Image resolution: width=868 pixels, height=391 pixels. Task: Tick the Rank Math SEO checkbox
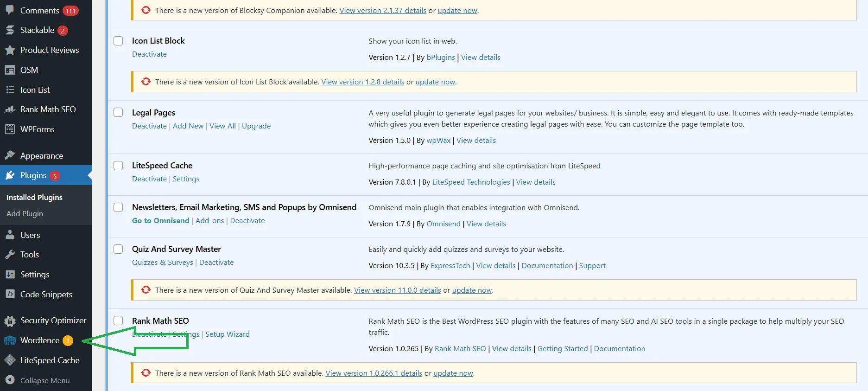[x=119, y=320]
